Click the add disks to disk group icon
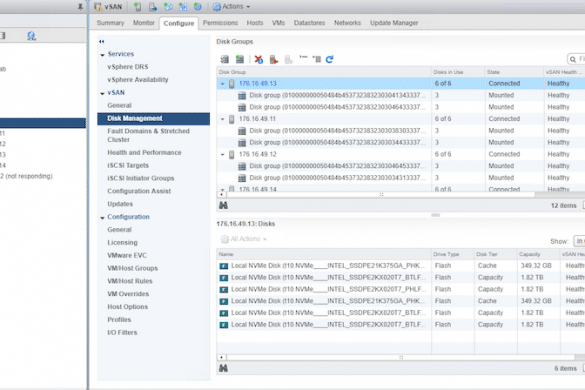Screen dimensions: 585x390 [274, 59]
